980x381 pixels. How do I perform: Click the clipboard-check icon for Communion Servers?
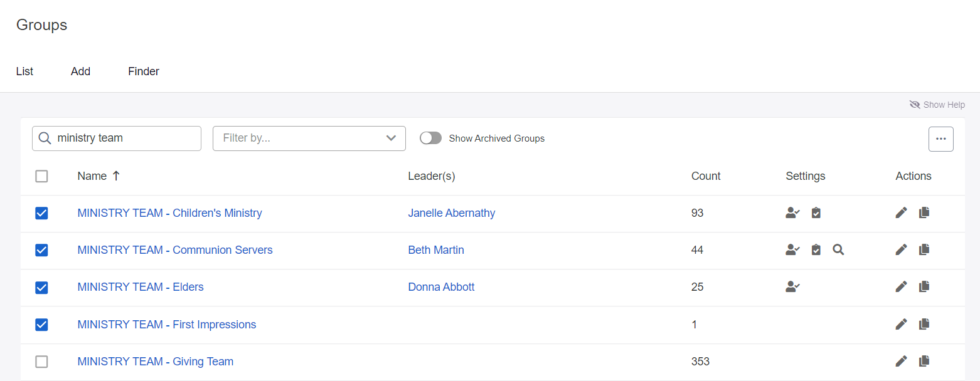pyautogui.click(x=816, y=249)
